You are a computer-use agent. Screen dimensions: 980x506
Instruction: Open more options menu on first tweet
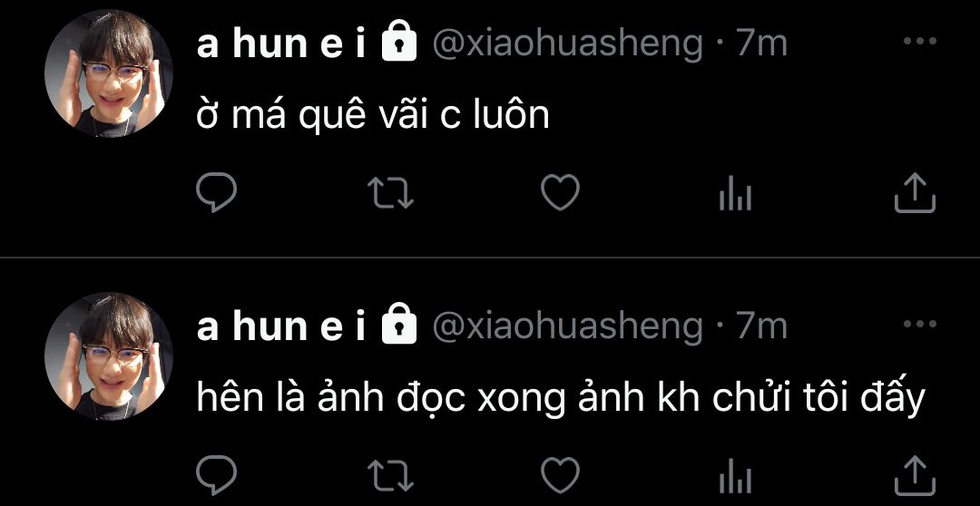point(920,41)
